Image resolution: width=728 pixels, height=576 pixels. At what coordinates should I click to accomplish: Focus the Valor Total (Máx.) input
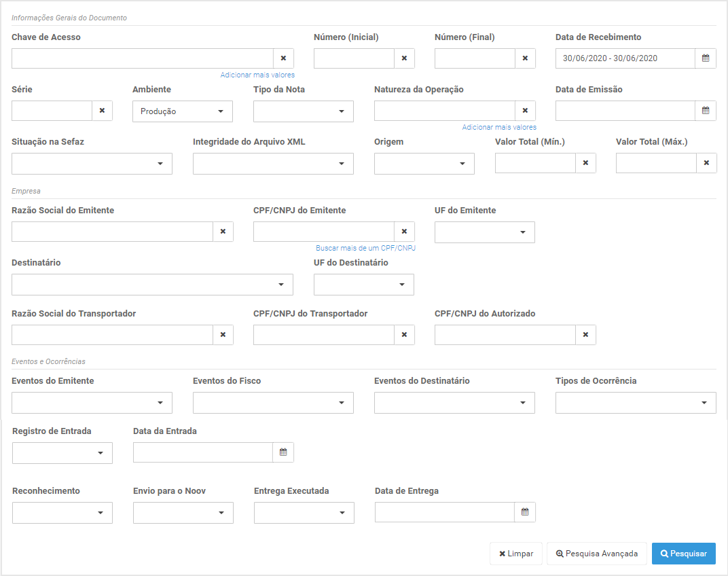656,163
